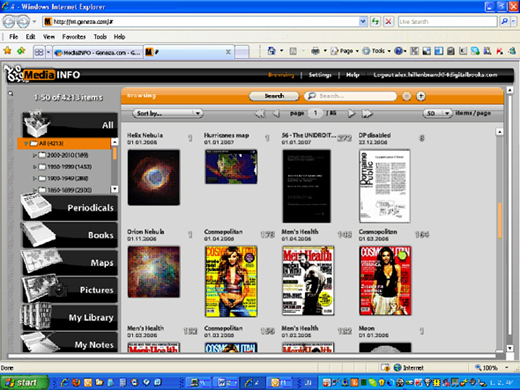Image resolution: width=520 pixels, height=390 pixels.
Task: Open the Orion Nebula thumbnail
Action: click(x=154, y=272)
